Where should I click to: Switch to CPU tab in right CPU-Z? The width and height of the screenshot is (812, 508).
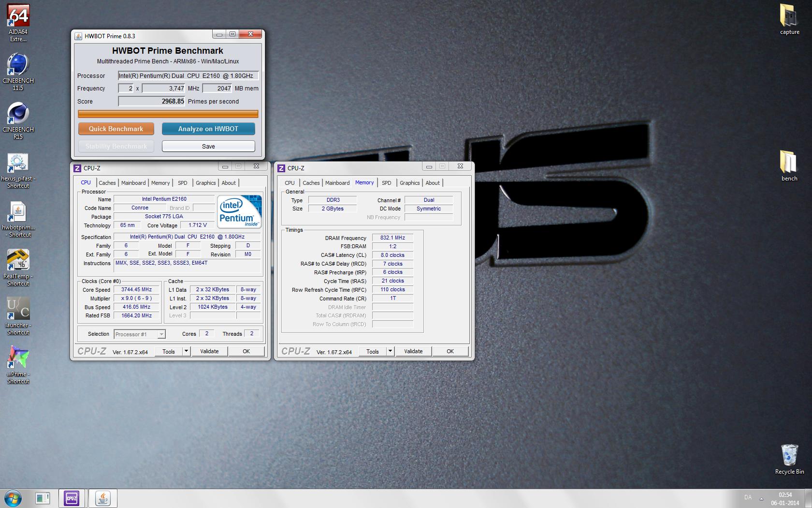click(x=290, y=183)
